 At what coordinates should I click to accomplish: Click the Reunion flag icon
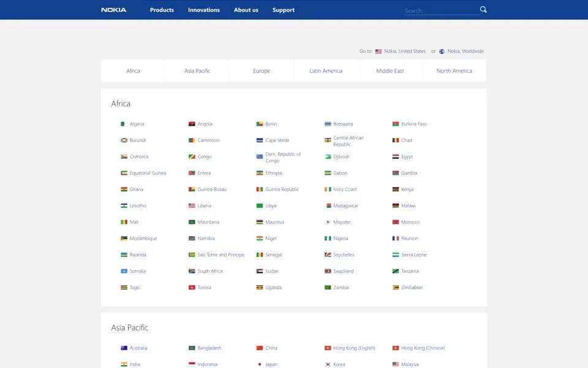[396, 239]
